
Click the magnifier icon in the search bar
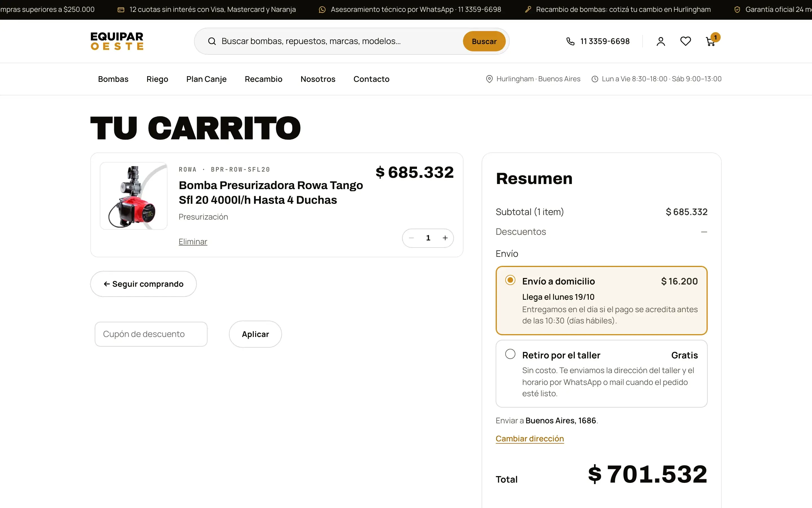[x=212, y=41]
